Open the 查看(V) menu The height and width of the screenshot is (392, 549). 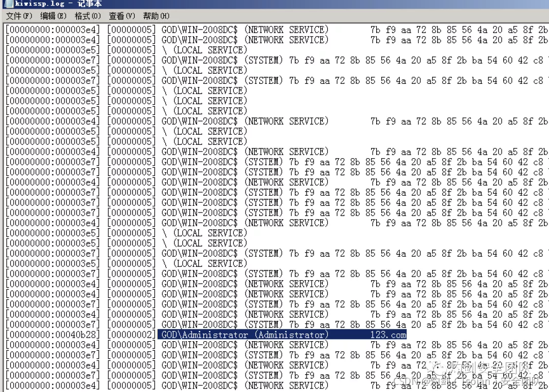(122, 16)
